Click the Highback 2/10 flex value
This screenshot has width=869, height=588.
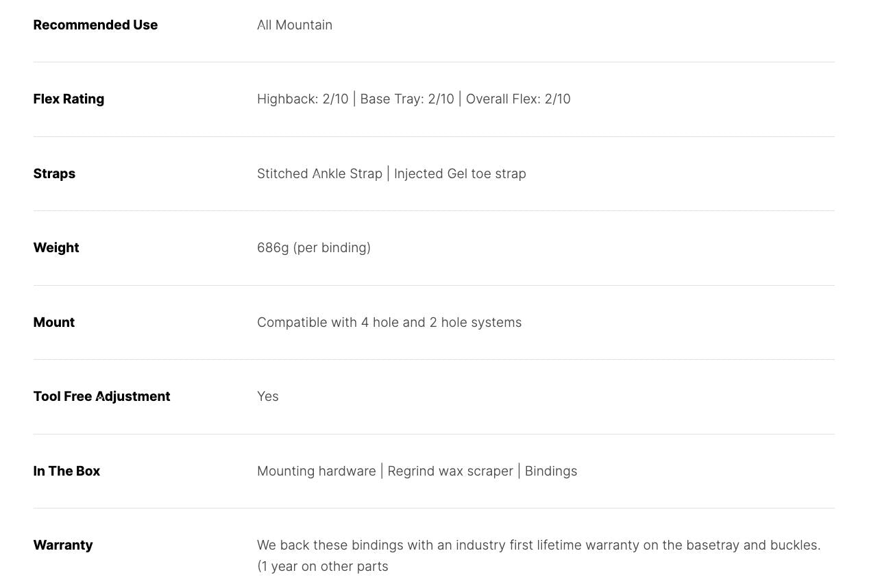coord(302,99)
